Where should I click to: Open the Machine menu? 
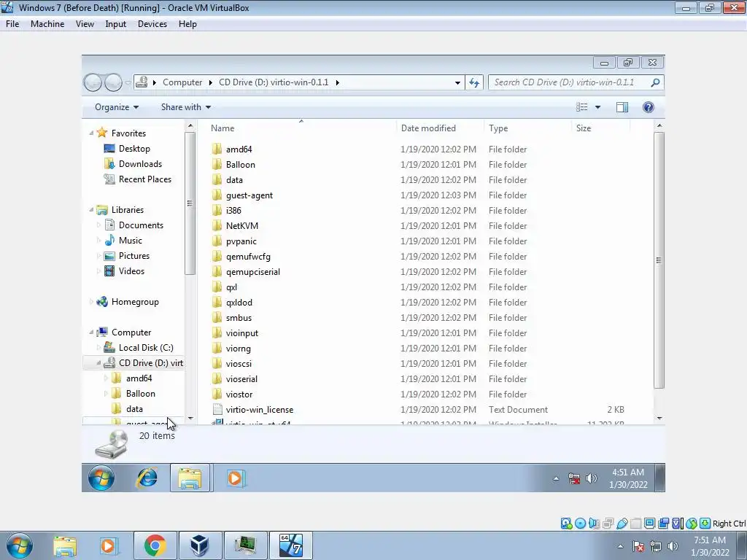point(47,24)
